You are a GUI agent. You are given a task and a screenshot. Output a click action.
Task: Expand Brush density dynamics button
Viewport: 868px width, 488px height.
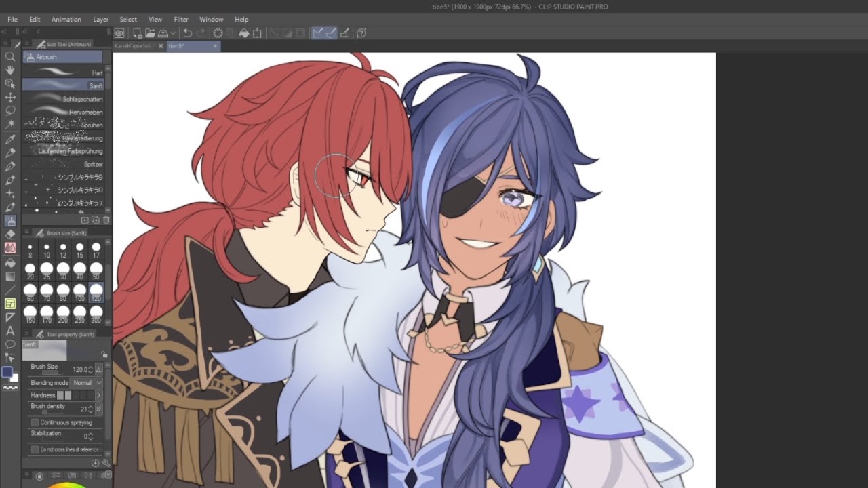(99, 409)
